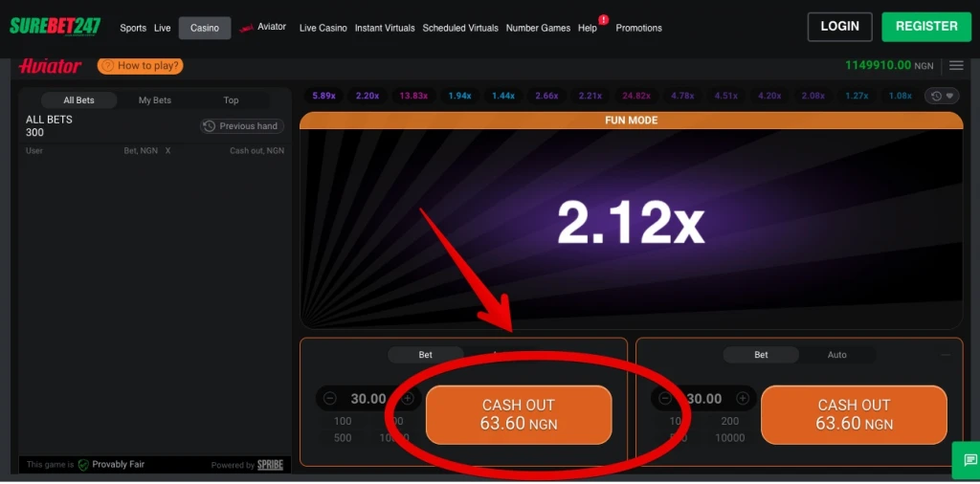Remove second bet panel with minus icon
The image size is (980, 484).
(947, 355)
